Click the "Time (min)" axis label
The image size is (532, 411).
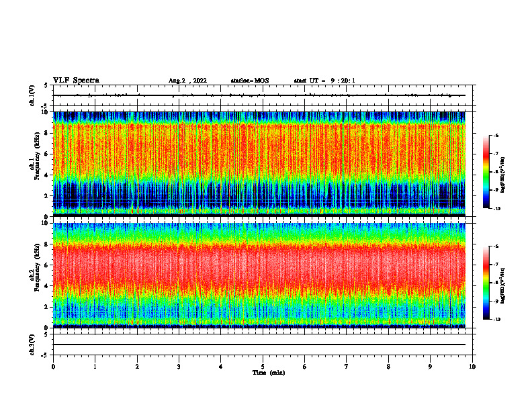point(269,373)
